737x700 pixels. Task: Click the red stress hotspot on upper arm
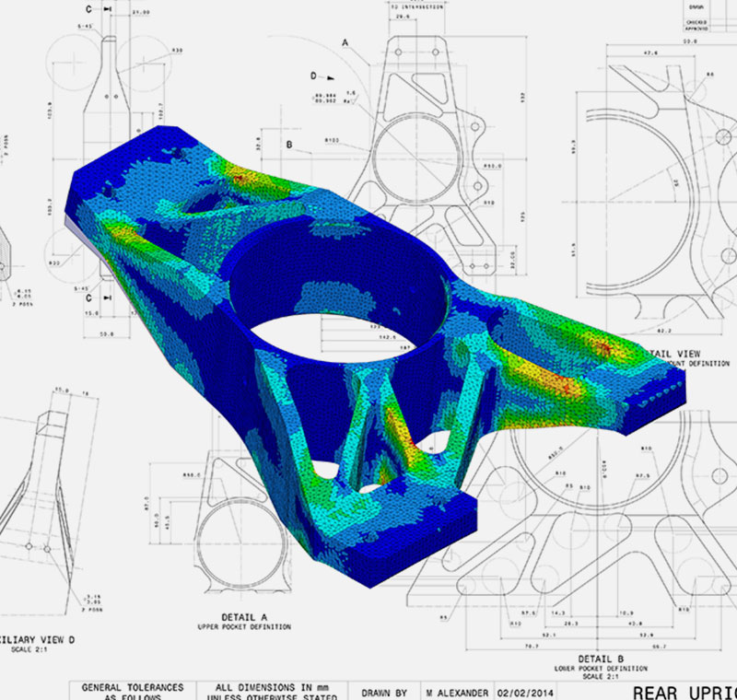240,175
